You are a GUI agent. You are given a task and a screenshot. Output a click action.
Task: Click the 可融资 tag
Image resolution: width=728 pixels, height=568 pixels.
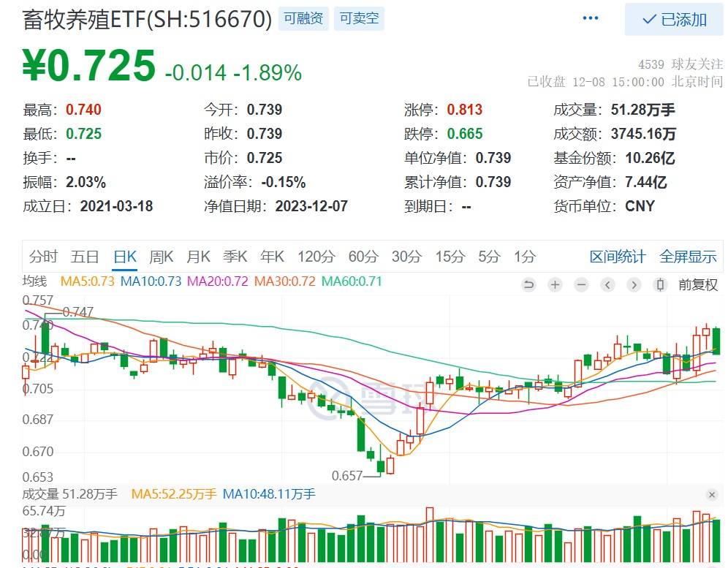click(303, 19)
